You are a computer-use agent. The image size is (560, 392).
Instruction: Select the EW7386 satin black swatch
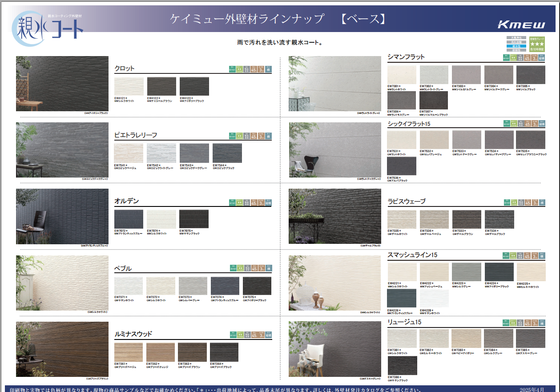(403, 365)
